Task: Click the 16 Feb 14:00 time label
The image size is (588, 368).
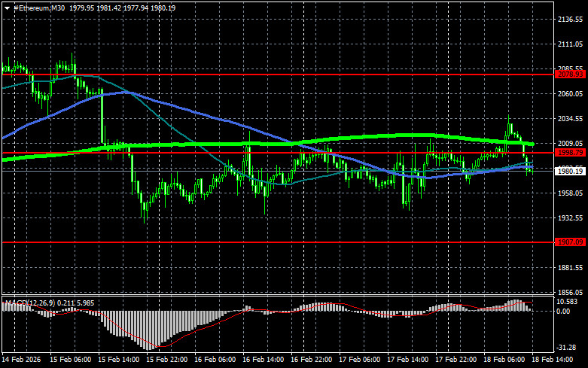Action: click(264, 360)
